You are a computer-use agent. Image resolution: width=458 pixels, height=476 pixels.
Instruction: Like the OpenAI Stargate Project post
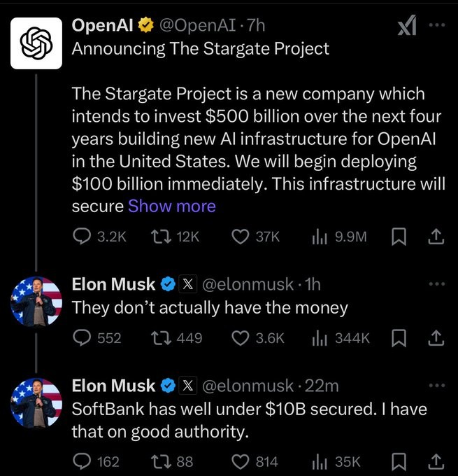point(241,237)
